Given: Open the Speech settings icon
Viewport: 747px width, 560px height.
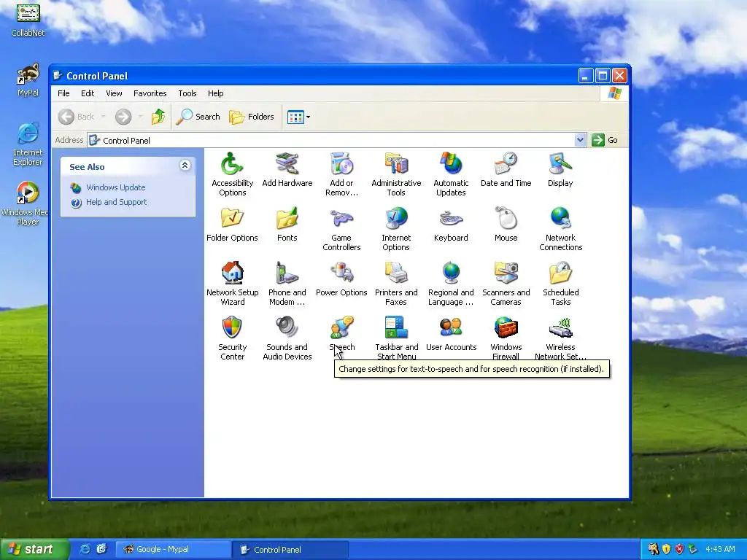Looking at the screenshot, I should point(341,334).
